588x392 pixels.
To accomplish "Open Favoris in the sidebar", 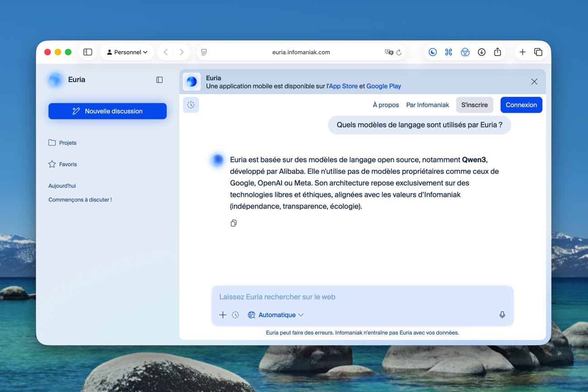I will (x=62, y=164).
